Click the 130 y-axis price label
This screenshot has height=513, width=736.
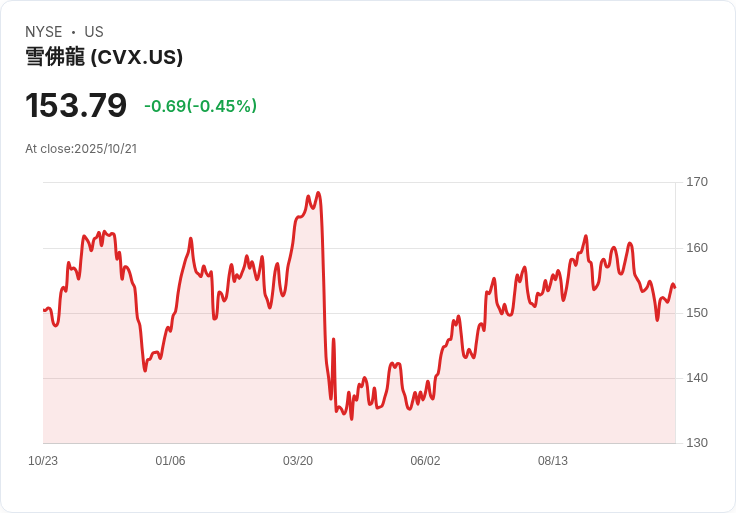(696, 443)
